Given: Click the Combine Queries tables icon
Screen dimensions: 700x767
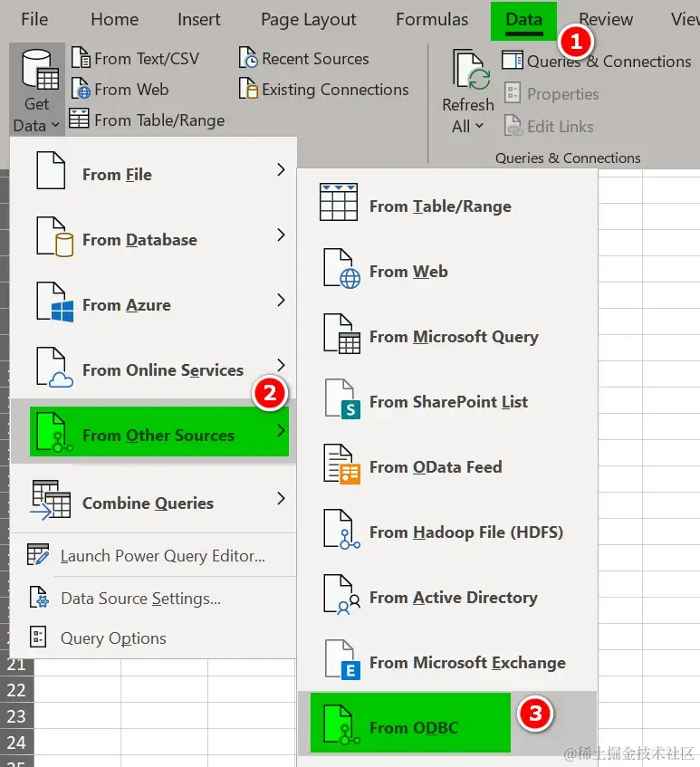Looking at the screenshot, I should coord(51,500).
